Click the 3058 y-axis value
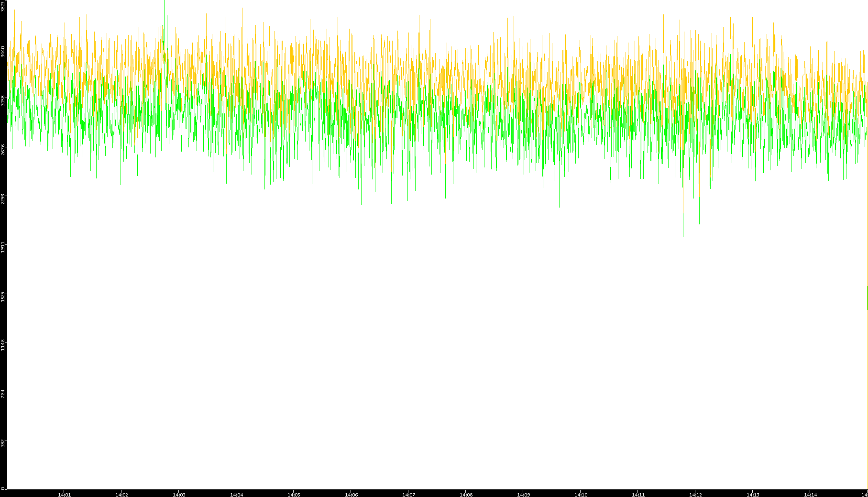The width and height of the screenshot is (868, 497). pos(3,100)
